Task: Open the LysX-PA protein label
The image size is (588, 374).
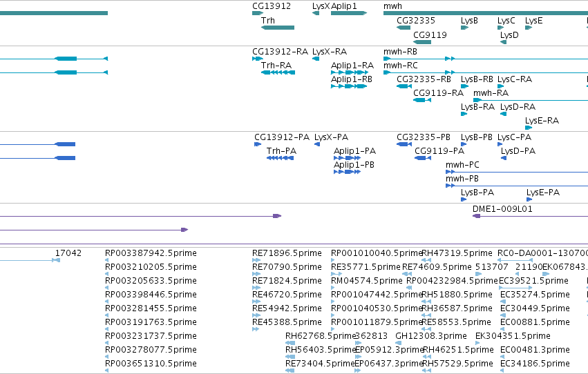Action: point(332,137)
